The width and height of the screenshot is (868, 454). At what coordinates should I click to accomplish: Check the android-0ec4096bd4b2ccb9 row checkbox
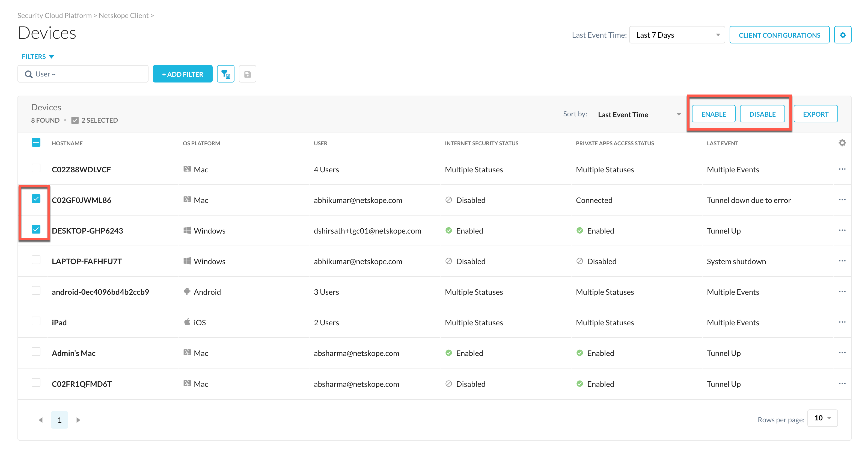pyautogui.click(x=36, y=290)
